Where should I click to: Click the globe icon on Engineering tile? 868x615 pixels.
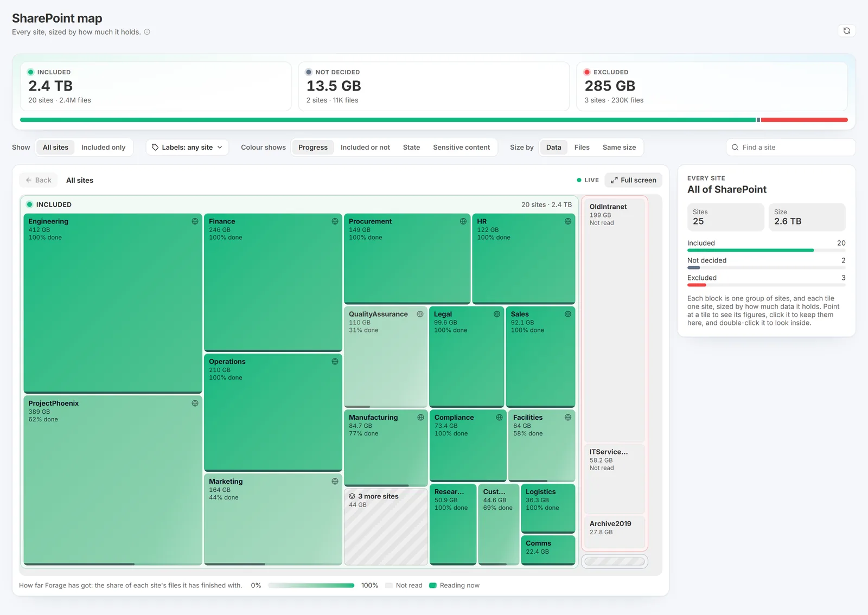[195, 221]
